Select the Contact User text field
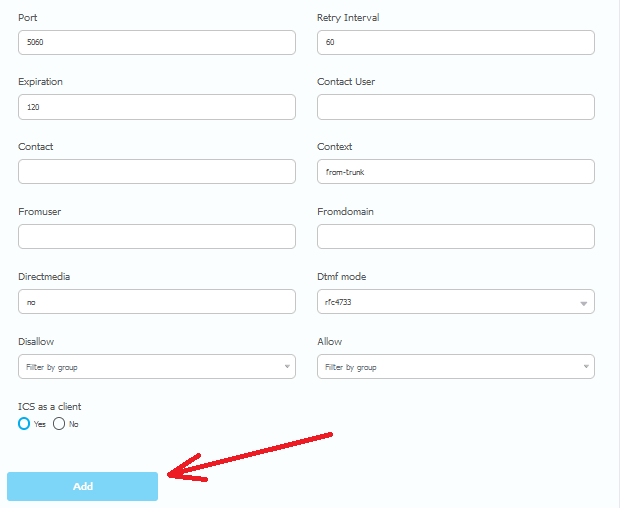 tap(455, 107)
